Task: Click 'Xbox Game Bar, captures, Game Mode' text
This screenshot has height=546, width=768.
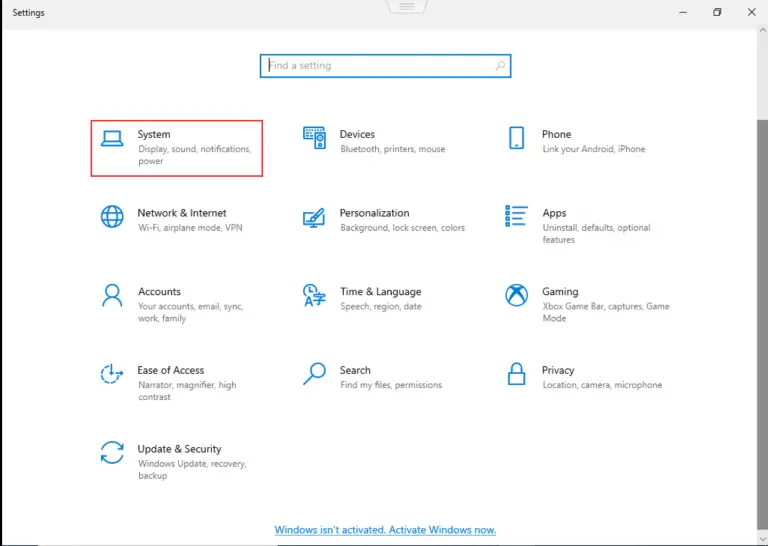Action: (605, 312)
